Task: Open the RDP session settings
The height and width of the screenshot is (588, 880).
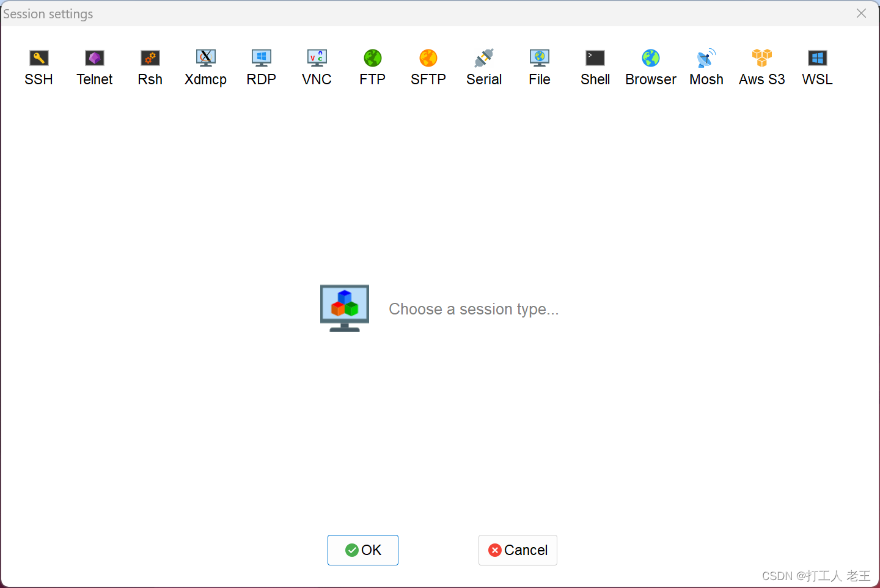Action: pyautogui.click(x=262, y=68)
